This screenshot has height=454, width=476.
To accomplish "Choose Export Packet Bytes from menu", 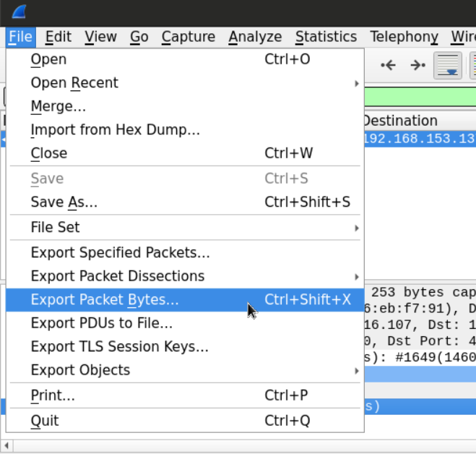I will pos(105,299).
